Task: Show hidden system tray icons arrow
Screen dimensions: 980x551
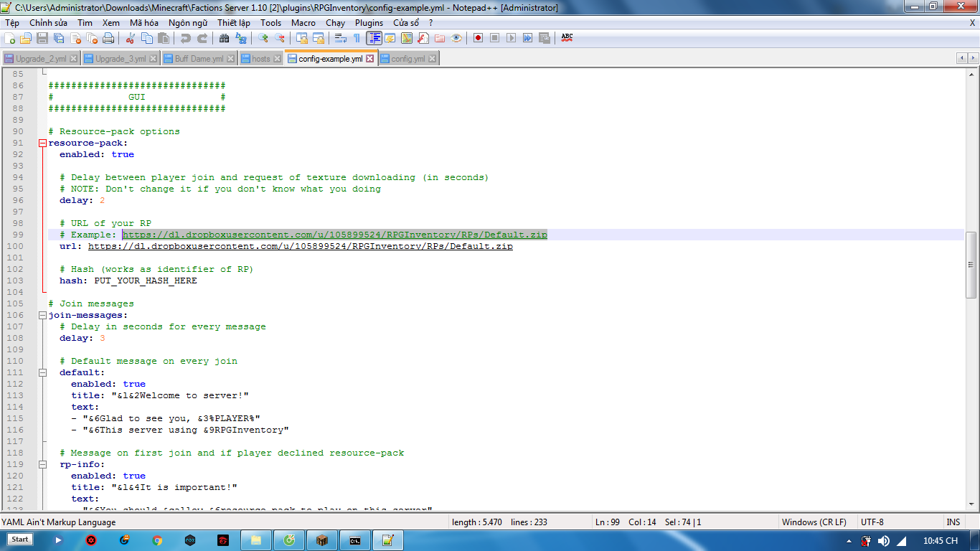Action: coord(849,540)
